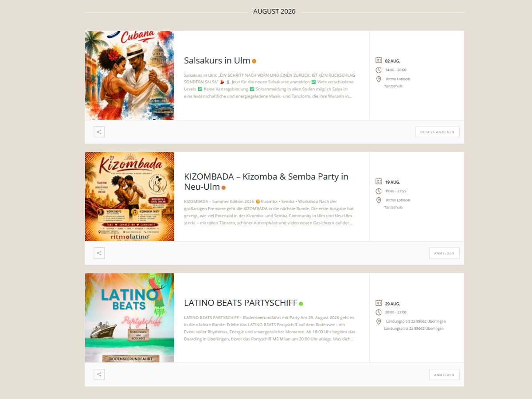
Task: Click KIZOMBADA Summer Edition 2026 description
Action: tap(270, 212)
